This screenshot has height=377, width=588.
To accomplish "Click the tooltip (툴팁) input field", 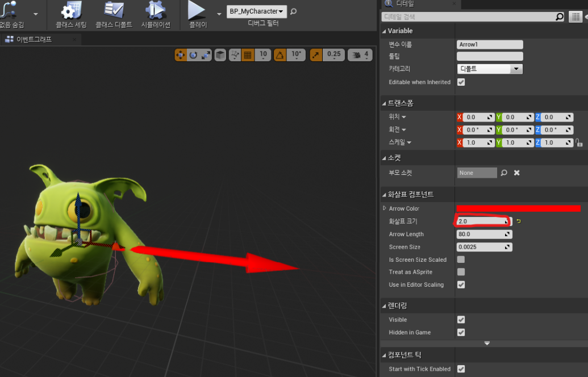I will [x=490, y=56].
